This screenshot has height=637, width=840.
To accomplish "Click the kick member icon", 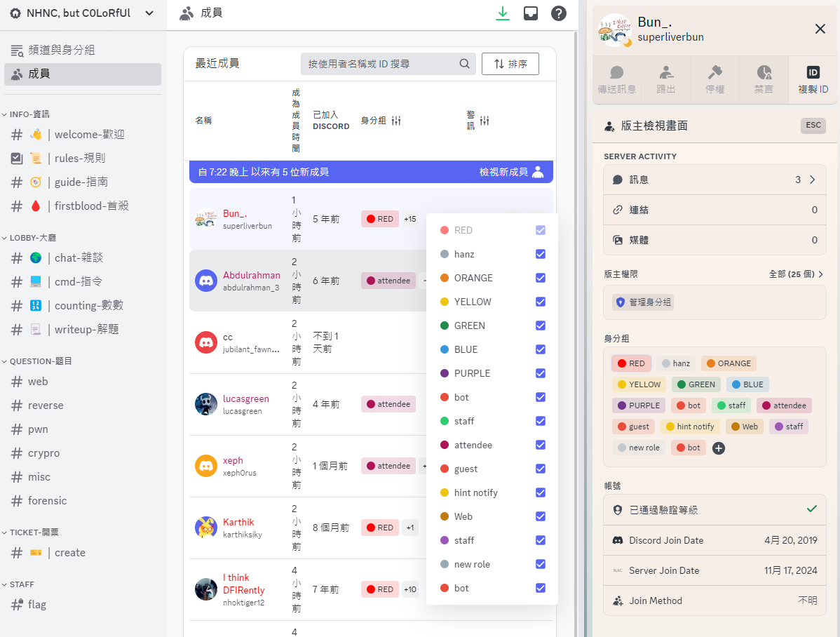I will point(666,72).
